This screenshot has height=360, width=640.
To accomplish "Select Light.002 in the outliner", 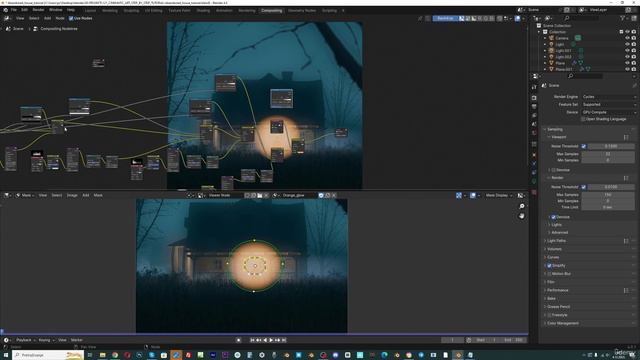I will point(563,57).
